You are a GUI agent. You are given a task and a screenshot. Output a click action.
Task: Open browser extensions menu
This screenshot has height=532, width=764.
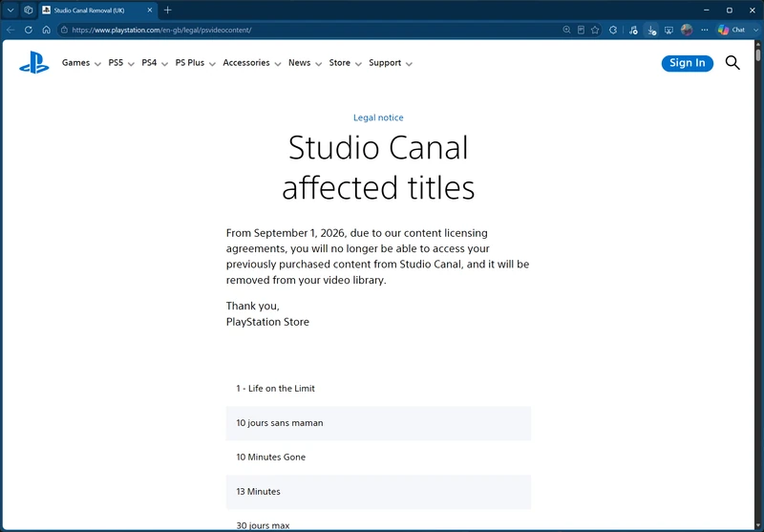(613, 30)
